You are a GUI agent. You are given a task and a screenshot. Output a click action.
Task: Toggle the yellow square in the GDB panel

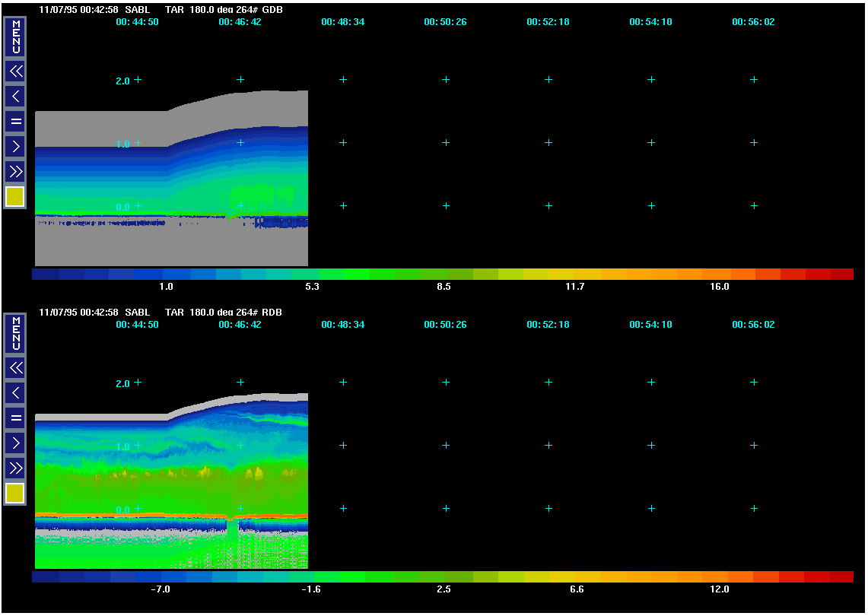15,197
